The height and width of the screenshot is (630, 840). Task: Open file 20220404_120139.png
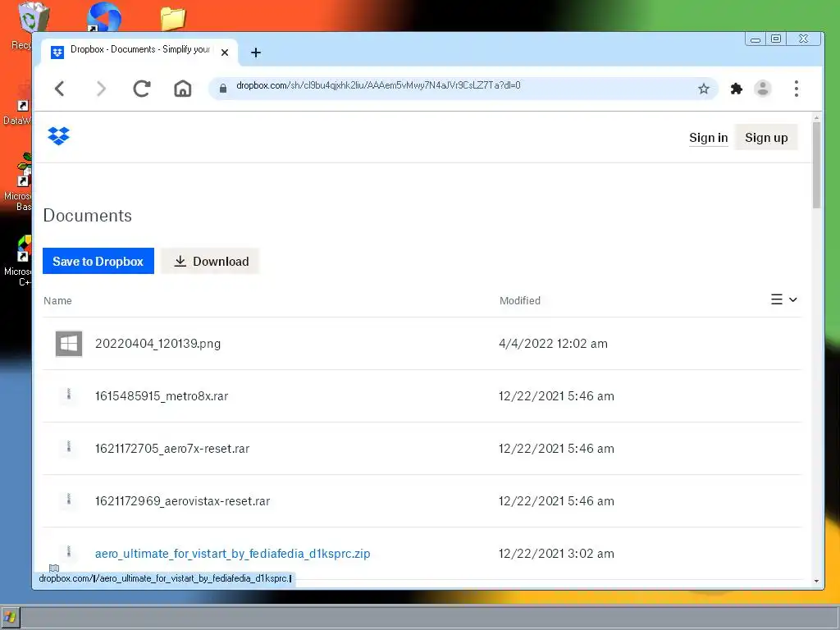click(x=157, y=344)
